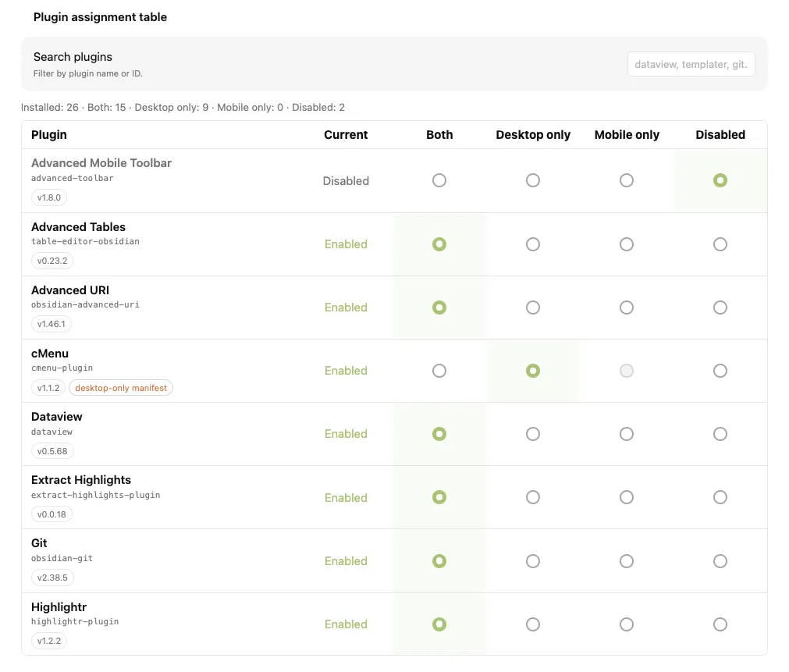This screenshot has height=672, width=789.
Task: Click the v2.38.5 version badge
Action: [x=52, y=578]
